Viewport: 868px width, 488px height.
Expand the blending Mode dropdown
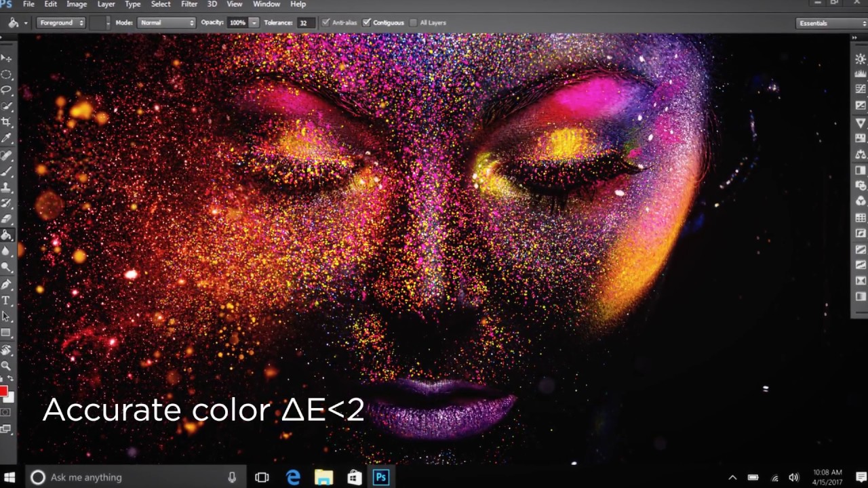point(167,22)
